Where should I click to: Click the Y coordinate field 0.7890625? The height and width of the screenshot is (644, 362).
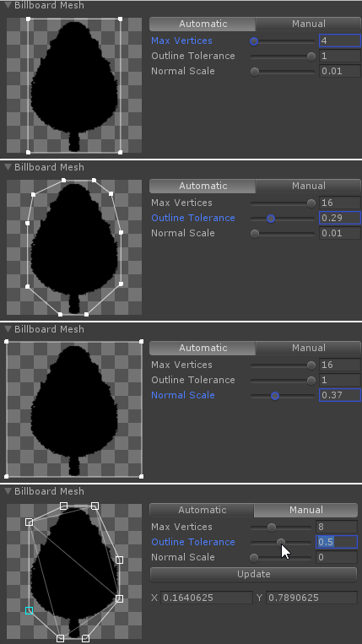click(311, 598)
